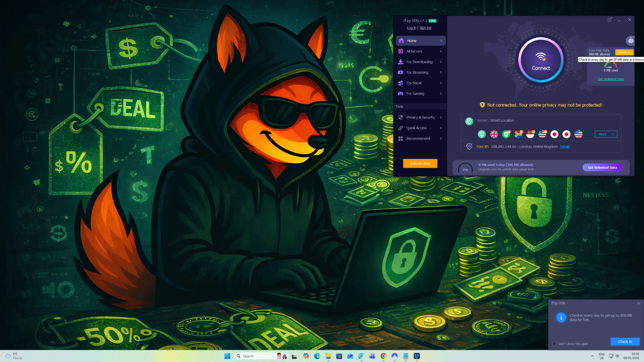Choose the Malaysia flag server
The height and width of the screenshot is (362, 644).
542,134
